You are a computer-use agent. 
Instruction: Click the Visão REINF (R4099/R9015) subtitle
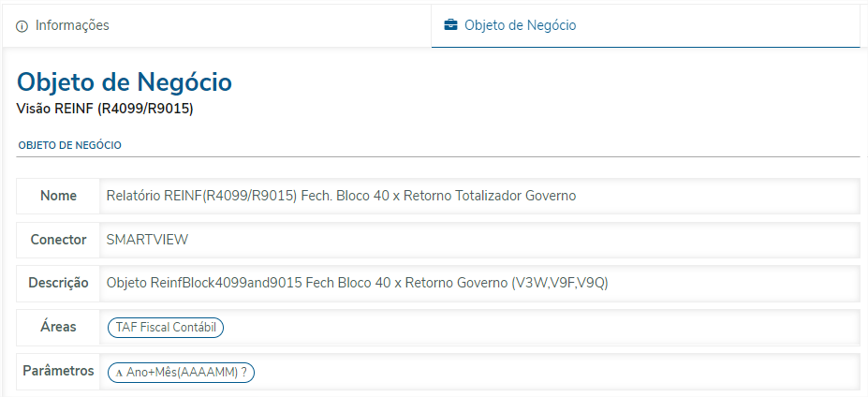click(x=105, y=109)
